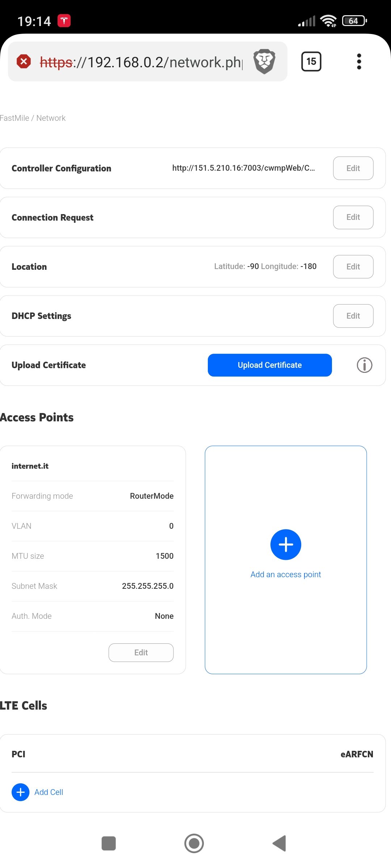
Task: Tap the Android recent apps square
Action: pos(109,843)
